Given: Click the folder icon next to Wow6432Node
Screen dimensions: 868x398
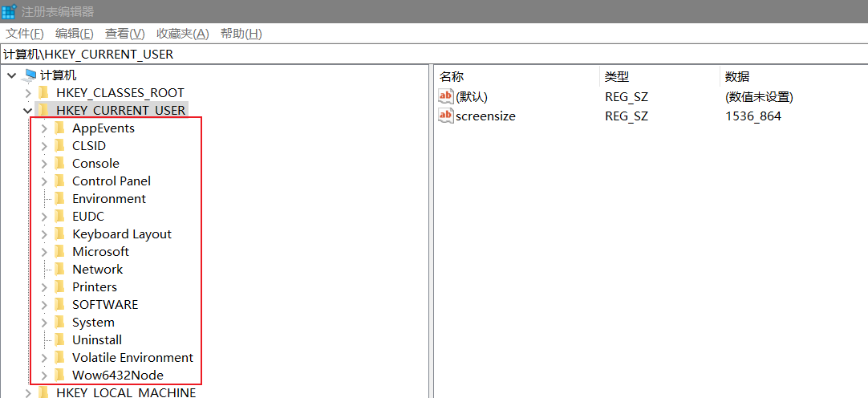Looking at the screenshot, I should pos(59,376).
